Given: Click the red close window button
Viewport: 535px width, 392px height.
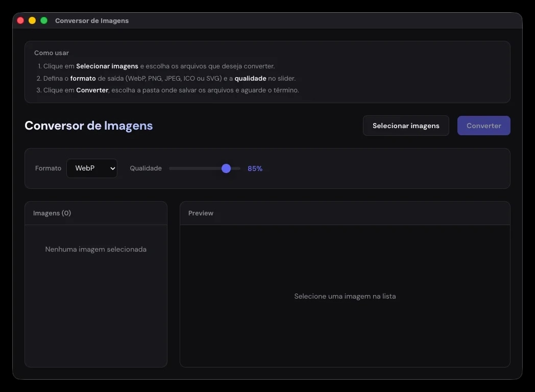Looking at the screenshot, I should click(x=20, y=20).
